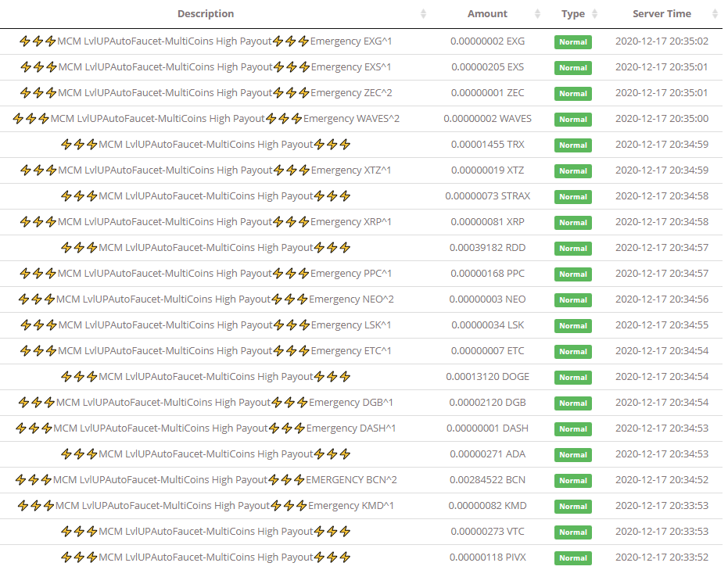The height and width of the screenshot is (570, 728).
Task: Click amount '0.00284522 BCN'
Action: point(487,480)
